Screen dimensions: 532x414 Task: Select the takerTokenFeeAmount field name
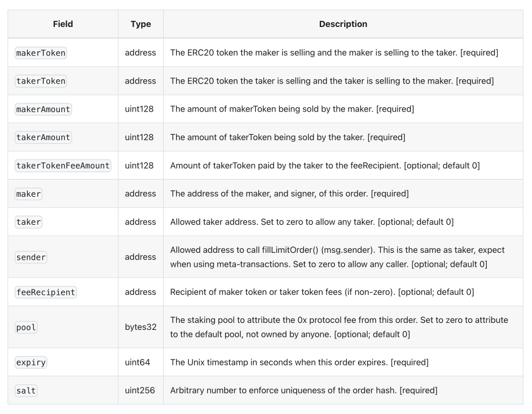63,165
